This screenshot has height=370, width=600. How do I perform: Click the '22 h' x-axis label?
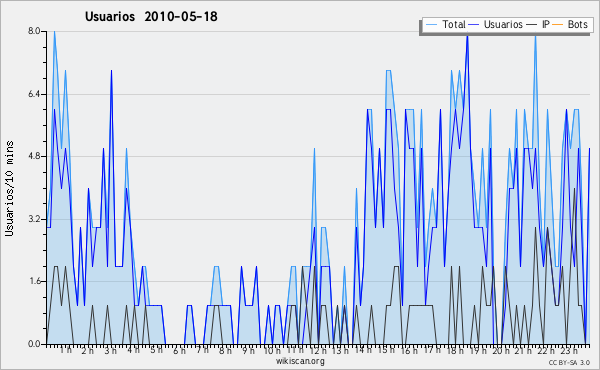pos(546,351)
